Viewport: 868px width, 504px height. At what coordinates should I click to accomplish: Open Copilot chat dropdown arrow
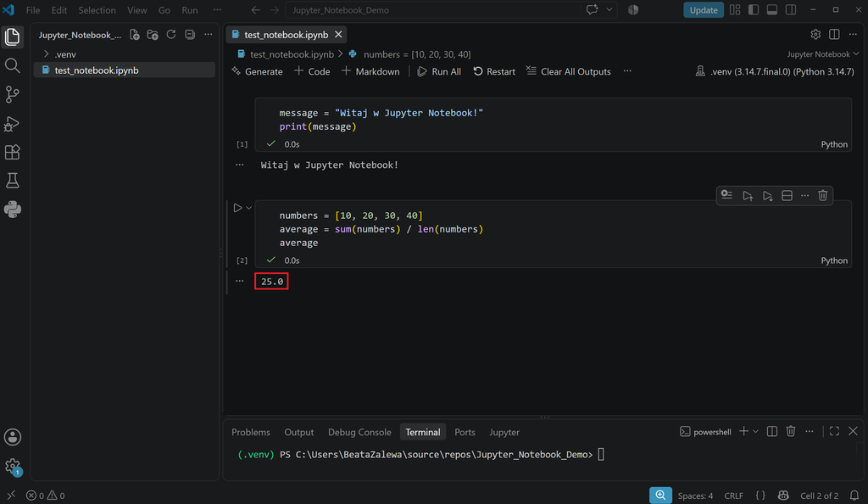click(x=609, y=10)
